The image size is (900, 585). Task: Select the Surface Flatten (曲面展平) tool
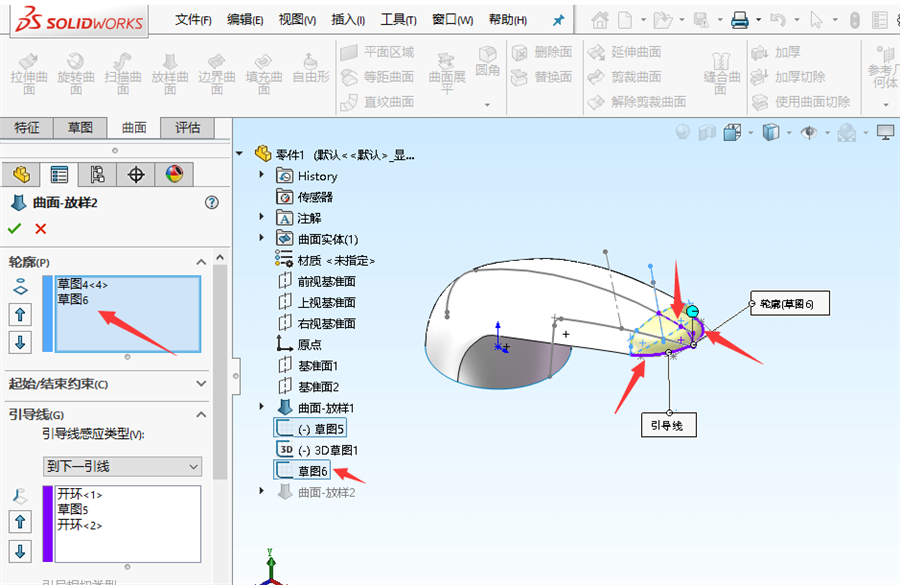pos(447,73)
